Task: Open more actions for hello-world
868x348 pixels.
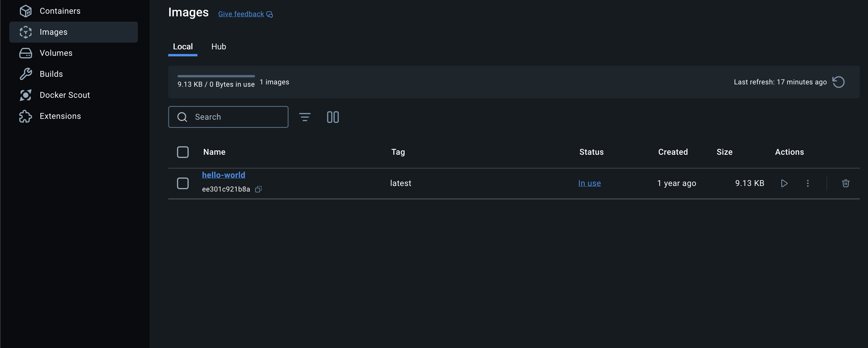Action: (808, 183)
